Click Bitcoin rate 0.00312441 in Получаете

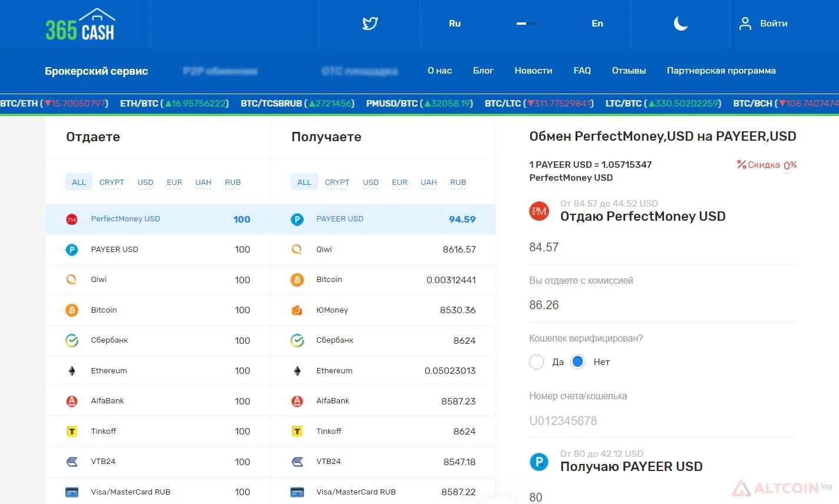tap(451, 280)
